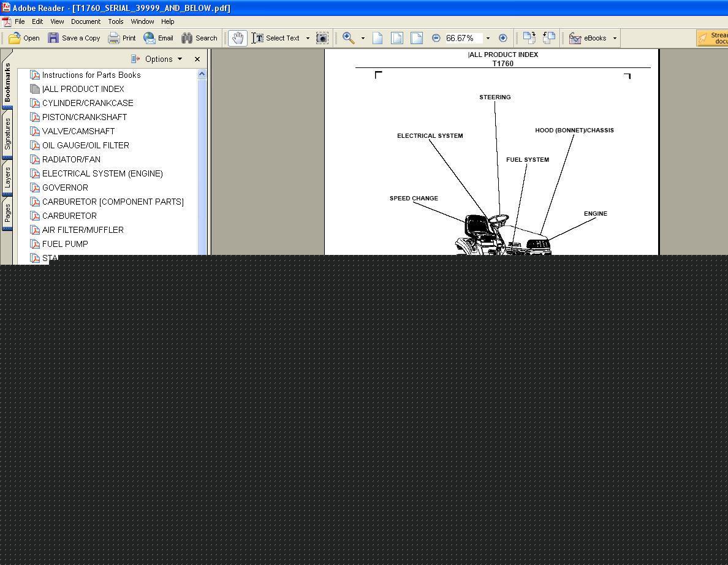728x565 pixels.
Task: Open the zoom tool dropdown arrow
Action: (x=363, y=38)
